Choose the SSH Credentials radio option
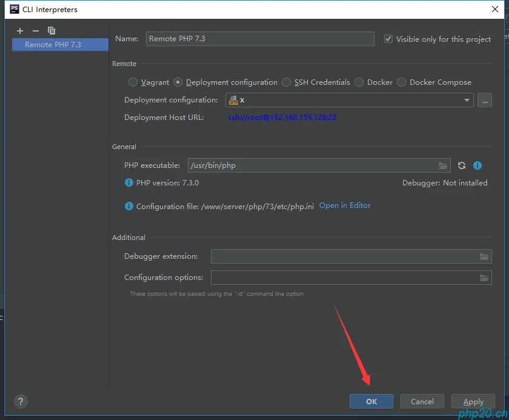The image size is (509, 420). (286, 82)
